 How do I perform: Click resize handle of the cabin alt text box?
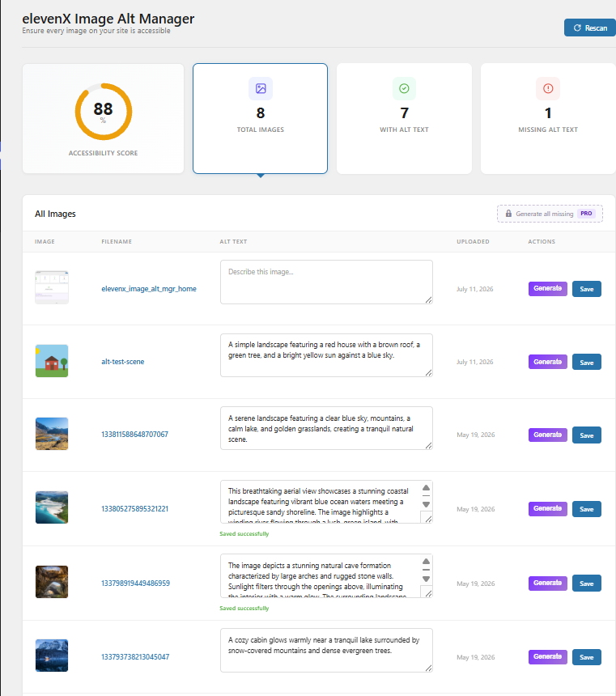428,668
